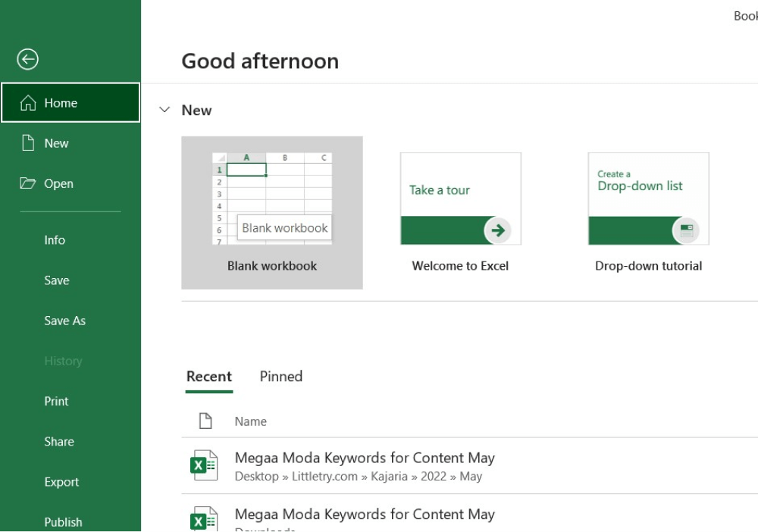The height and width of the screenshot is (532, 758).
Task: Select Open in the sidebar menu
Action: click(70, 183)
